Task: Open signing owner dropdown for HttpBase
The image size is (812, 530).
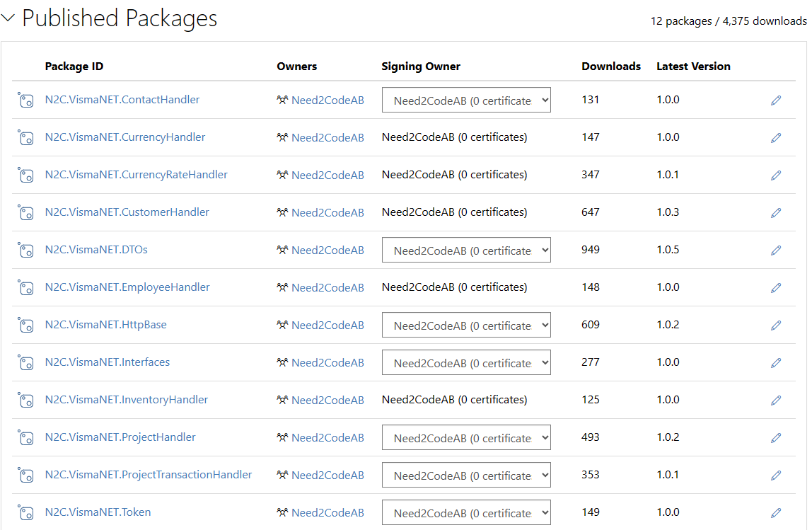Action: pos(466,325)
